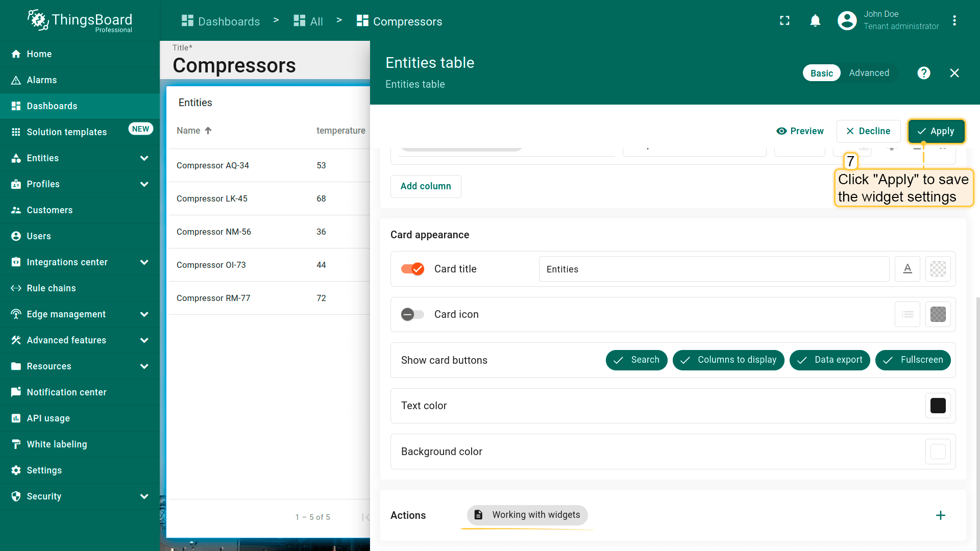Click John Doe account avatar icon

pos(847,20)
